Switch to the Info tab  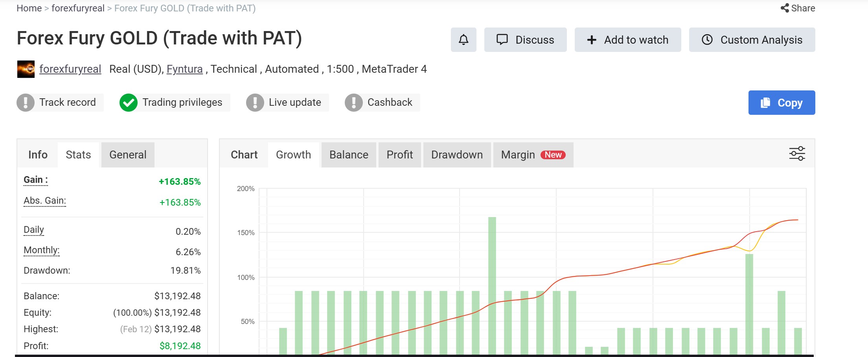tap(37, 155)
